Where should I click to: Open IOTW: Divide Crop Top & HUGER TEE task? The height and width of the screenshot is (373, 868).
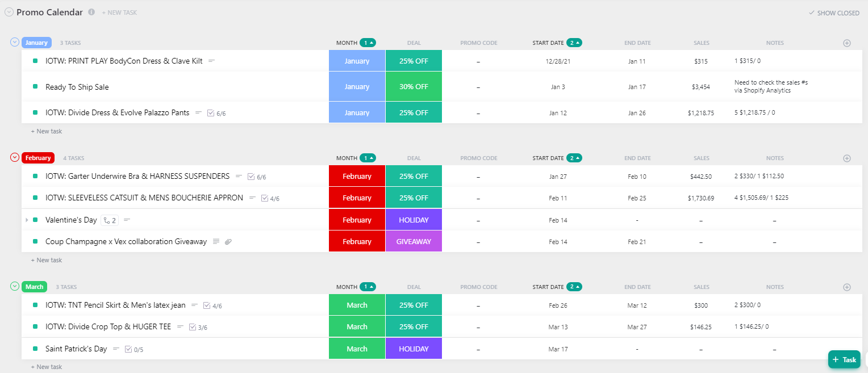pyautogui.click(x=108, y=326)
